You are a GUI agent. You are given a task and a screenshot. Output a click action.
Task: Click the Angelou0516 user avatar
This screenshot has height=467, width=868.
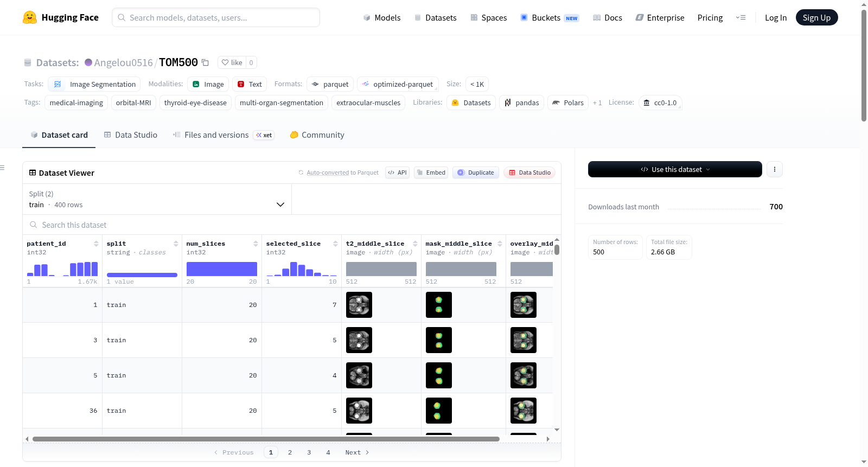(x=88, y=62)
